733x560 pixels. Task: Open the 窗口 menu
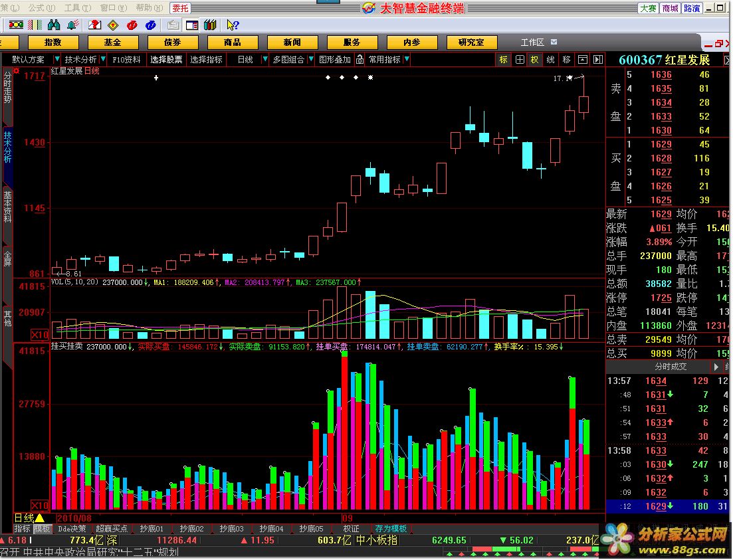pos(113,8)
